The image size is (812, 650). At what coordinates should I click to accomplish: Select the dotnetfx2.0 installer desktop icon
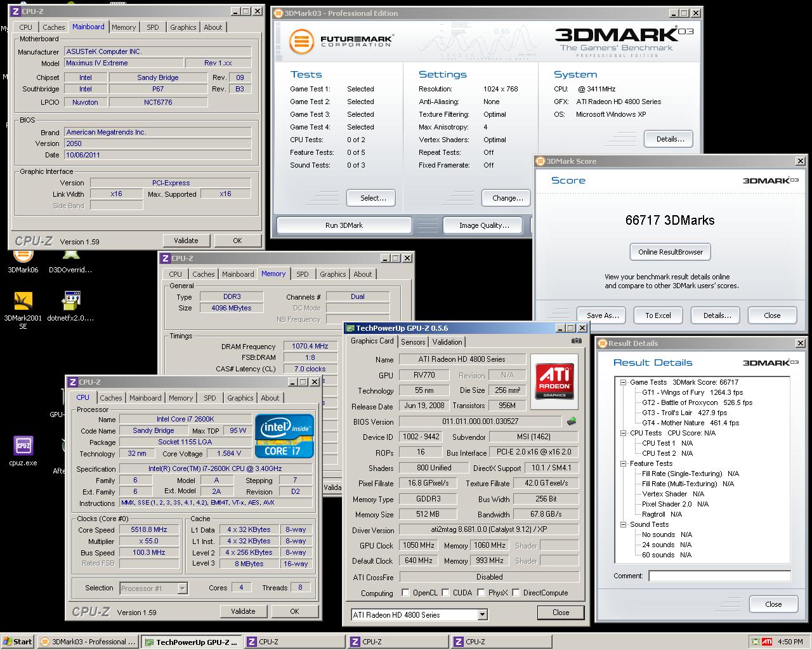(72, 301)
